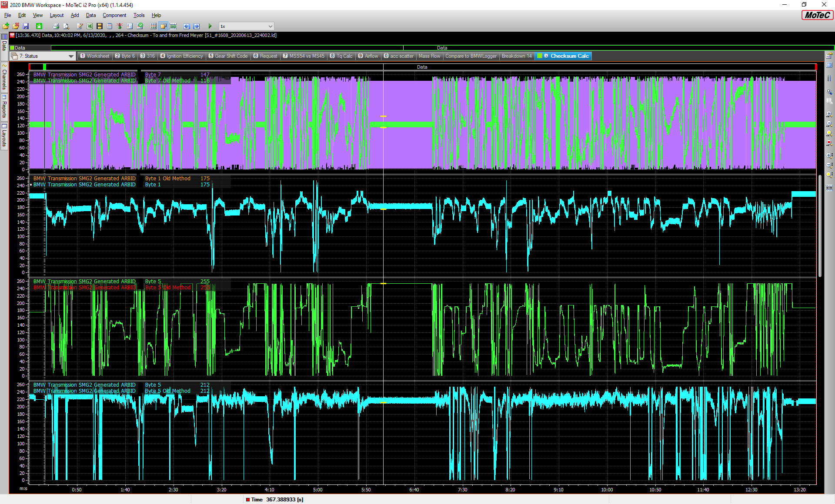The height and width of the screenshot is (504, 835).
Task: Expand the Channels side panel
Action: [4, 78]
